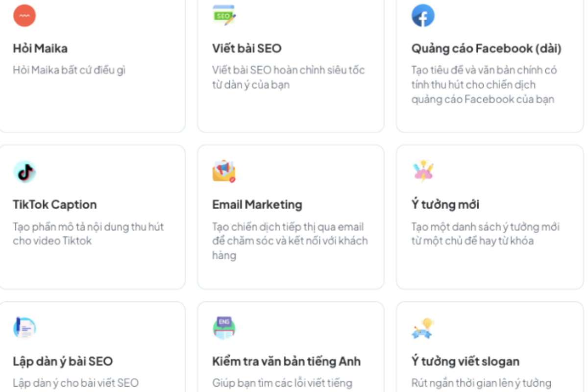Click the ENG book icon

(x=224, y=328)
